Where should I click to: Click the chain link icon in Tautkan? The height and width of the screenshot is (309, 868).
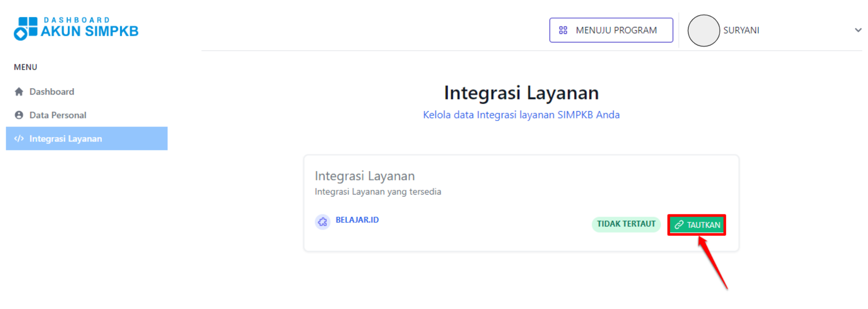[679, 225]
